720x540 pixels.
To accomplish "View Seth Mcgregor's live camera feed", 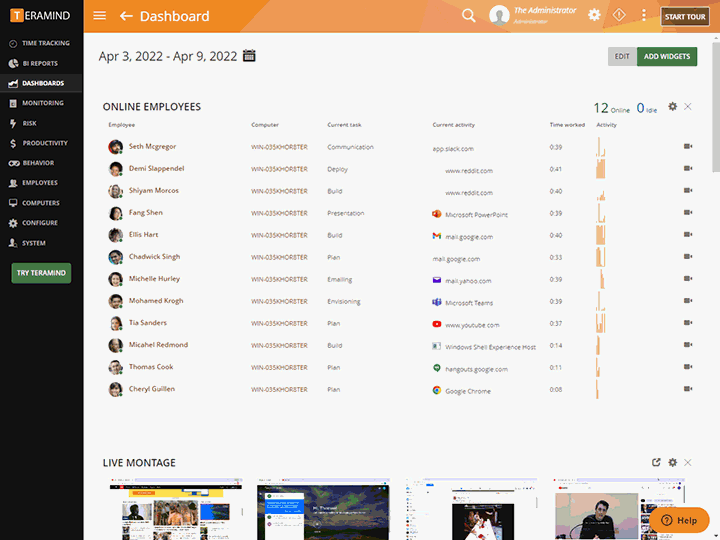I will [688, 147].
